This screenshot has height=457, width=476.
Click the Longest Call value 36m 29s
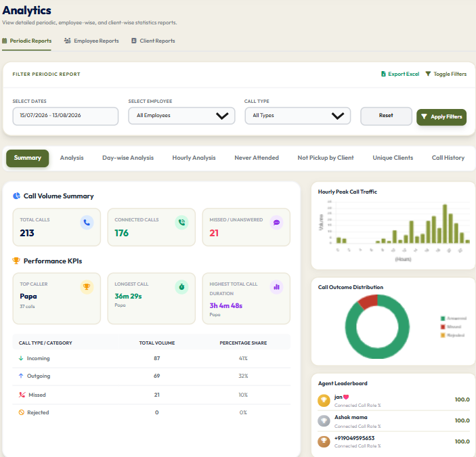coord(128,296)
